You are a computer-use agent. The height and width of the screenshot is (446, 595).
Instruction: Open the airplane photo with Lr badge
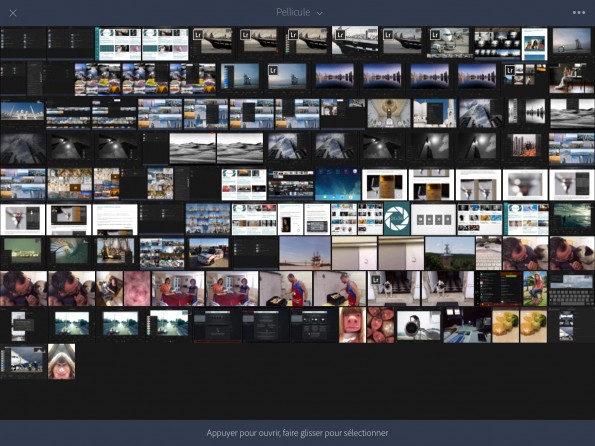[450, 43]
